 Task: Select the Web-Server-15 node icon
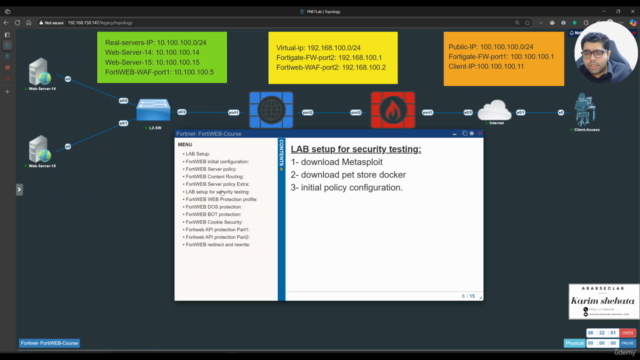(40, 149)
